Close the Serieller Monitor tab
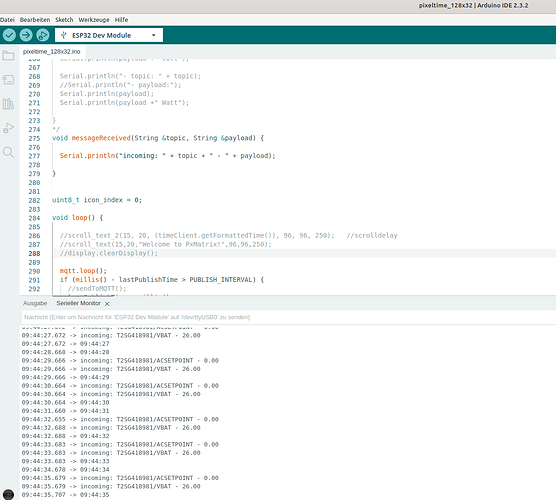This screenshot has width=556, height=500. coord(107,304)
